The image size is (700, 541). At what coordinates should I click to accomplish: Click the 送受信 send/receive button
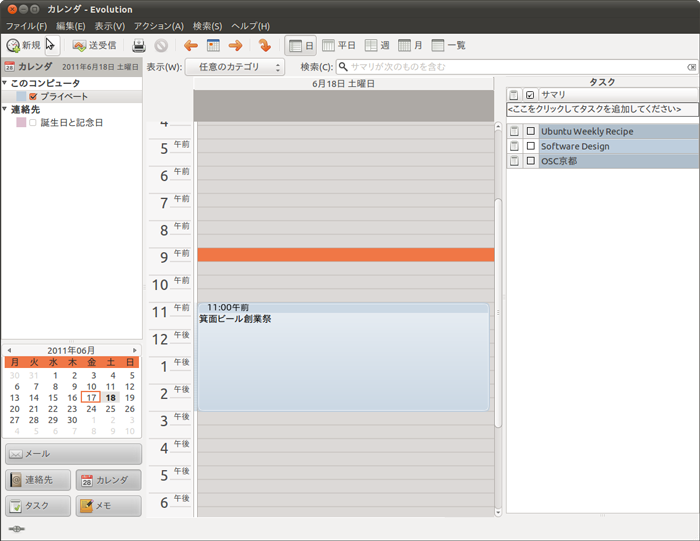point(95,45)
